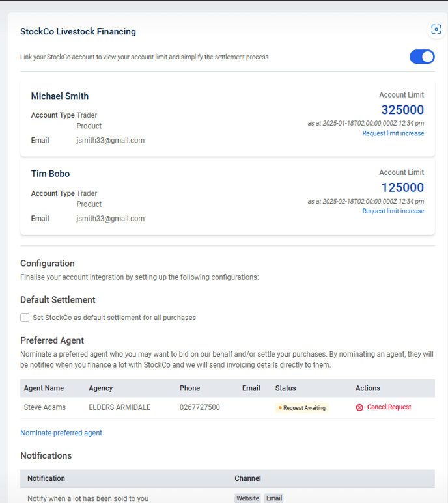Viewport: 448px width, 503px height.
Task: Open Tim Bobo account card
Action: coord(227,197)
